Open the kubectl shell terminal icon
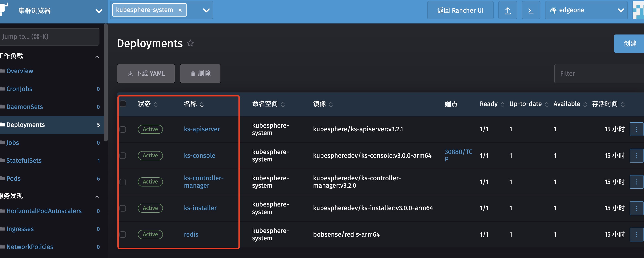Screen dimensions: 644x258 (x=531, y=11)
